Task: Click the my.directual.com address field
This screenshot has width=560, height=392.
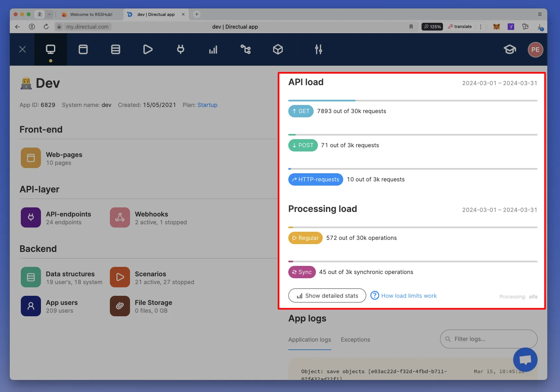Action: (x=87, y=27)
